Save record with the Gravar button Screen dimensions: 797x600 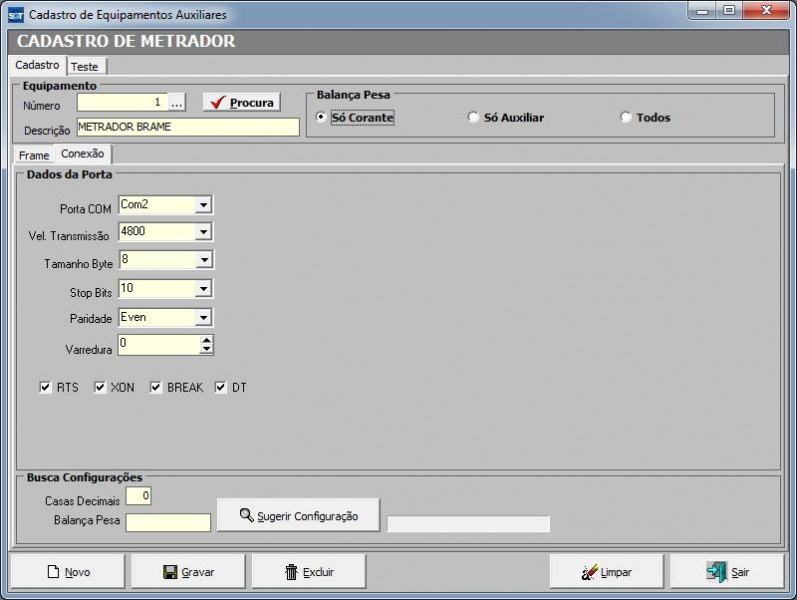coord(188,572)
